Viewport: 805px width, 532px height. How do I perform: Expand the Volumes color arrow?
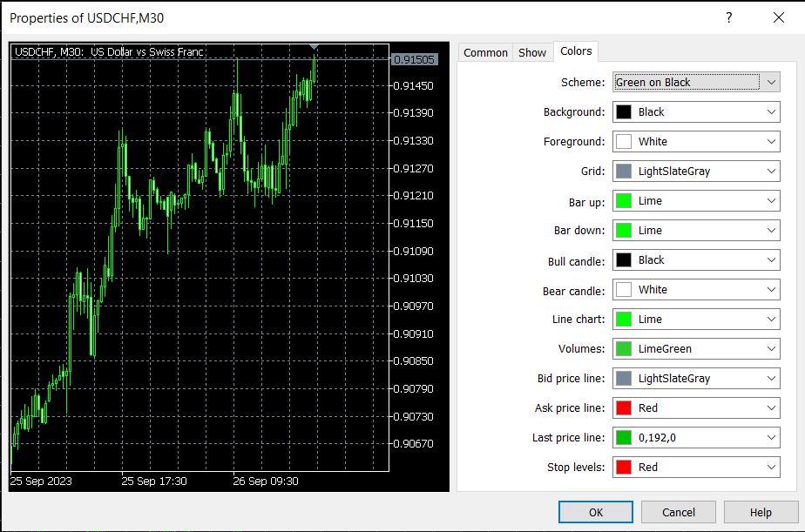point(771,349)
